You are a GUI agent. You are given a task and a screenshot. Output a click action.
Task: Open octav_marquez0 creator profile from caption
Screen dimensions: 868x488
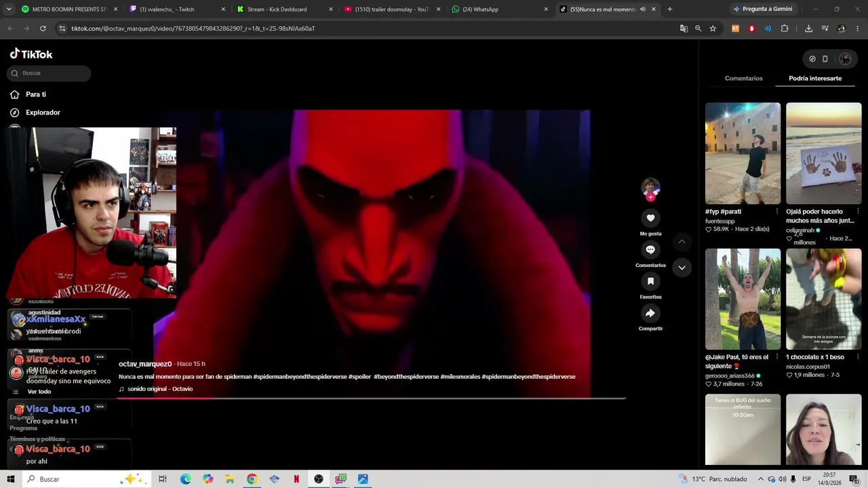[x=145, y=364]
